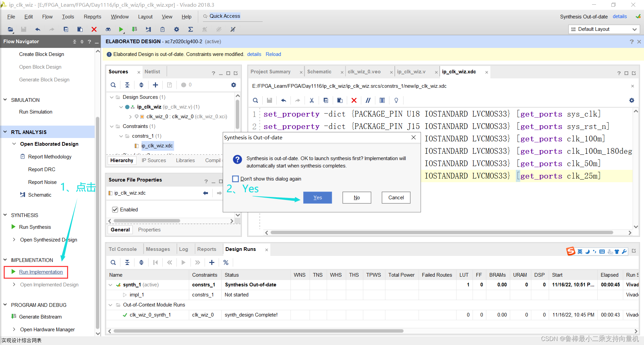Collapse the PROGRAM AND DEBUG section
The image size is (644, 345).
click(5, 305)
